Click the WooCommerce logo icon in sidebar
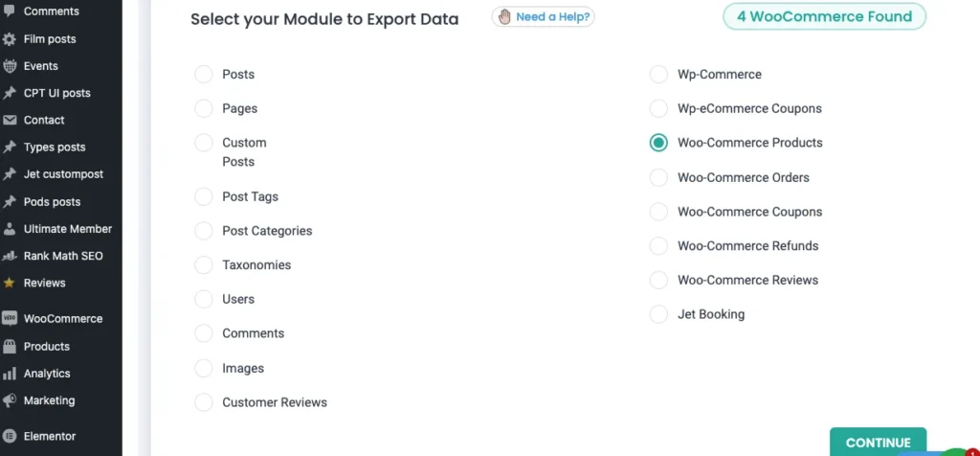 [10, 319]
